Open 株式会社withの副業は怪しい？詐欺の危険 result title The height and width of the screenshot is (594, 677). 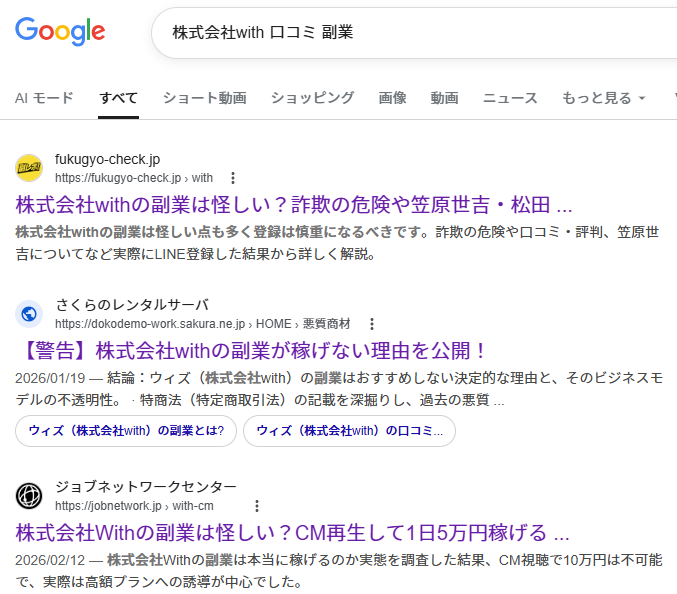point(294,205)
